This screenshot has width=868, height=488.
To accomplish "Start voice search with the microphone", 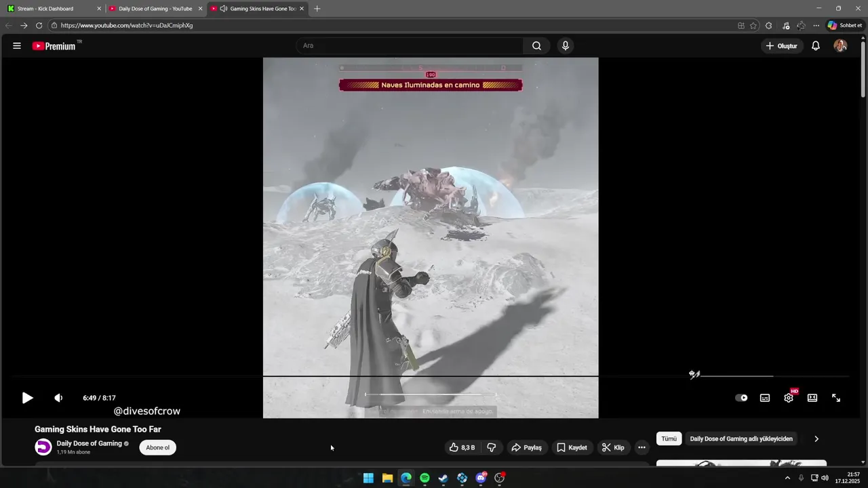I will coord(566,46).
